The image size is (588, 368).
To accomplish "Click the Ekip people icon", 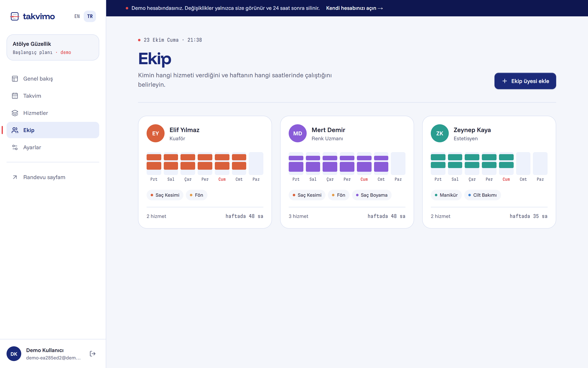I will [15, 130].
